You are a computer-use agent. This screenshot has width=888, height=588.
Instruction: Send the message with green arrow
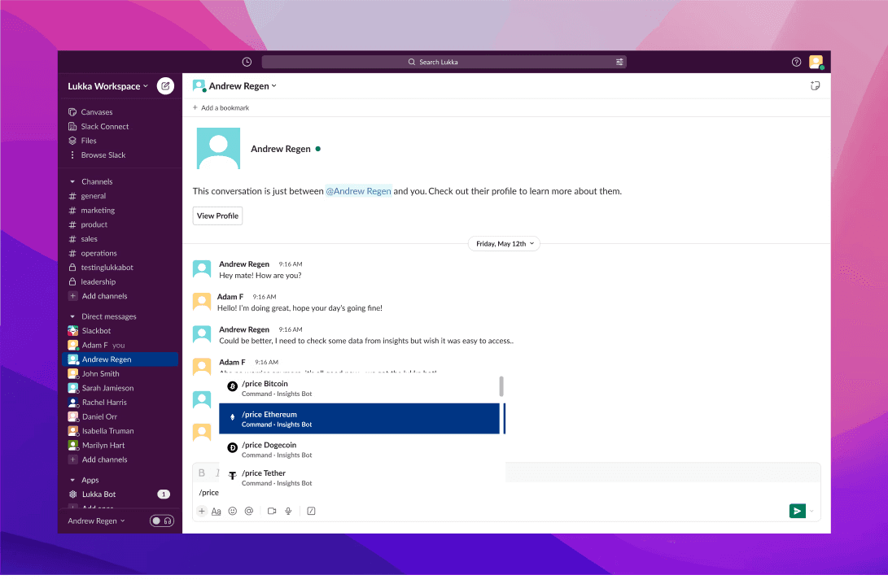797,511
